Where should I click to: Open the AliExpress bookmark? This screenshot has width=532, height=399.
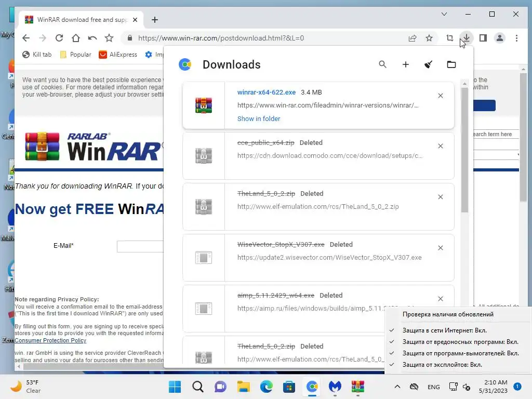point(118,54)
